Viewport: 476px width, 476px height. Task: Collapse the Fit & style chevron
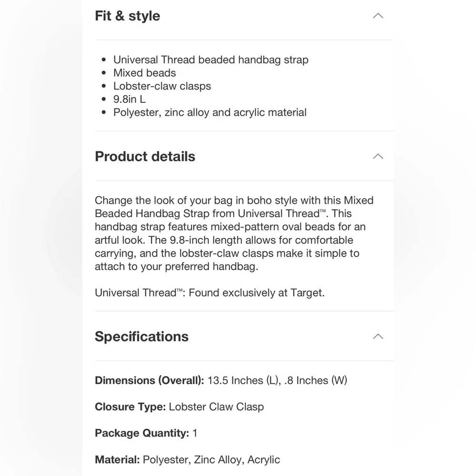378,16
